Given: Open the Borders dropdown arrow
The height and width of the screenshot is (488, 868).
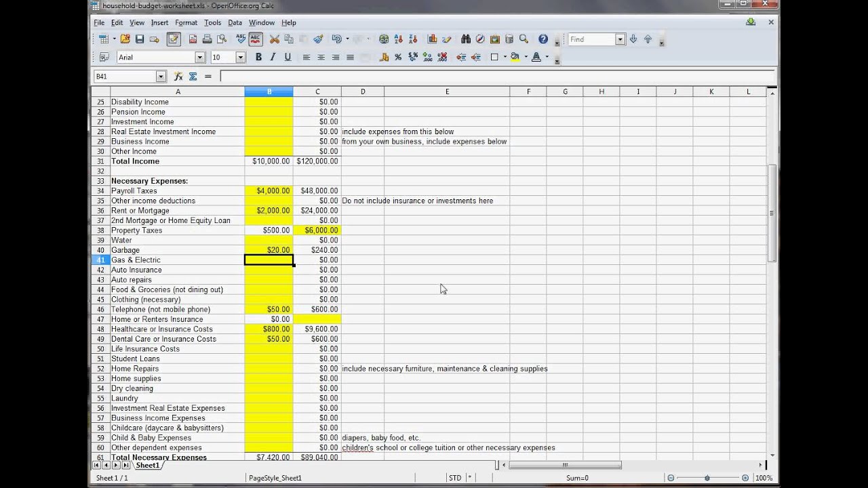Looking at the screenshot, I should tap(505, 58).
